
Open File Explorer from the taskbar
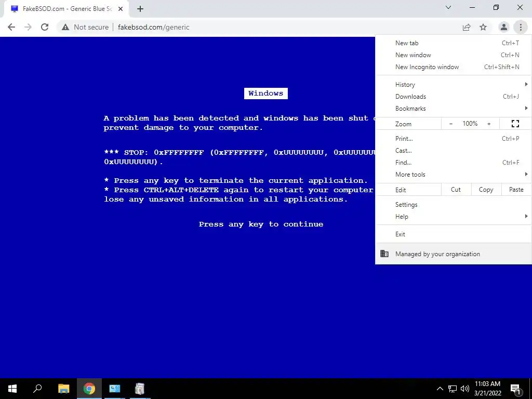point(63,389)
